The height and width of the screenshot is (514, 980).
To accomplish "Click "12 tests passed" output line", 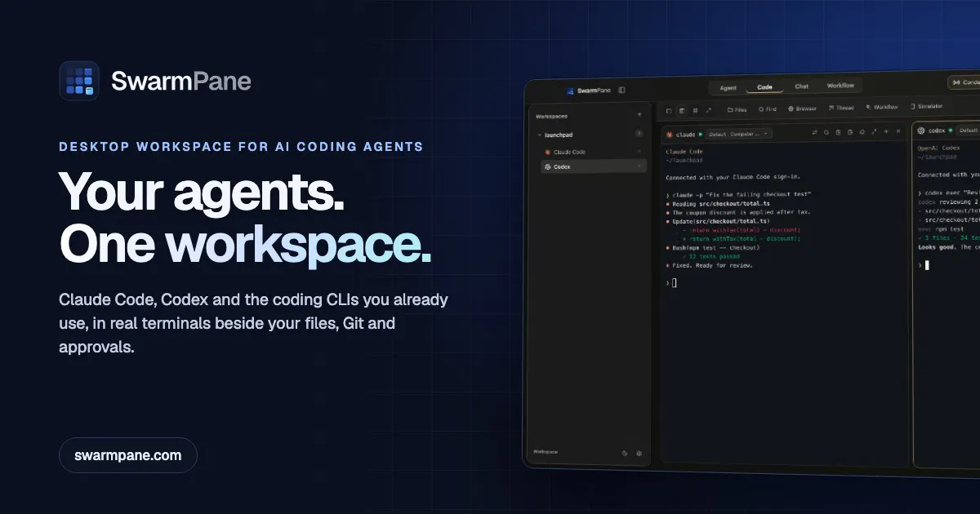I will 710,256.
